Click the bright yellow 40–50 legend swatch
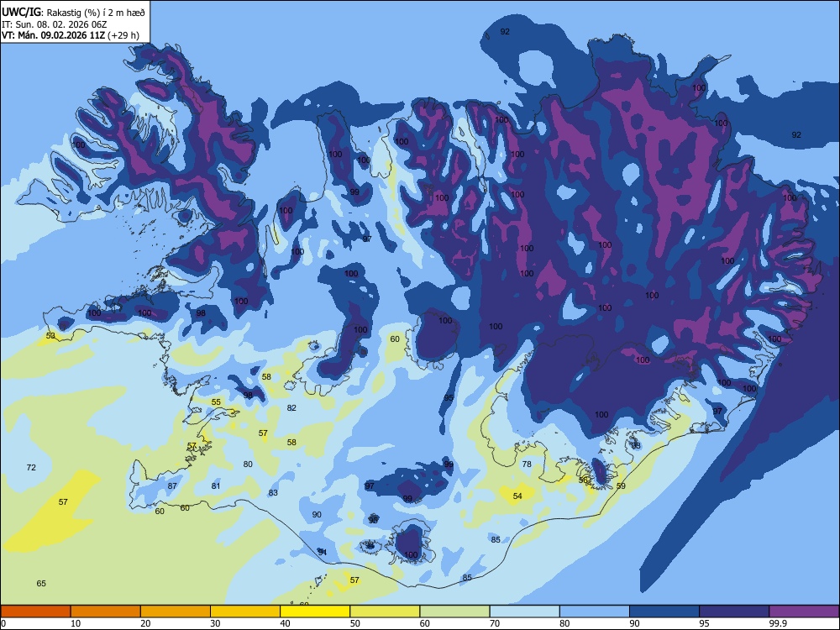The height and width of the screenshot is (630, 840). point(315,612)
